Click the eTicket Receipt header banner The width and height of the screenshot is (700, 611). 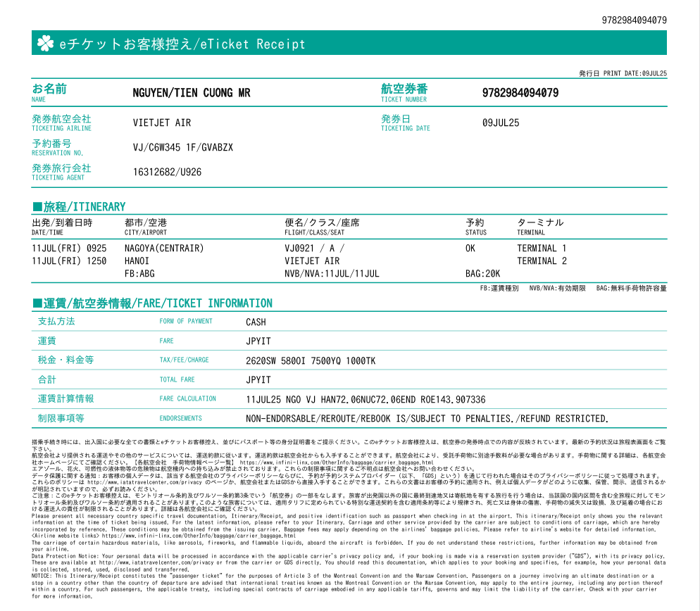pyautogui.click(x=349, y=44)
